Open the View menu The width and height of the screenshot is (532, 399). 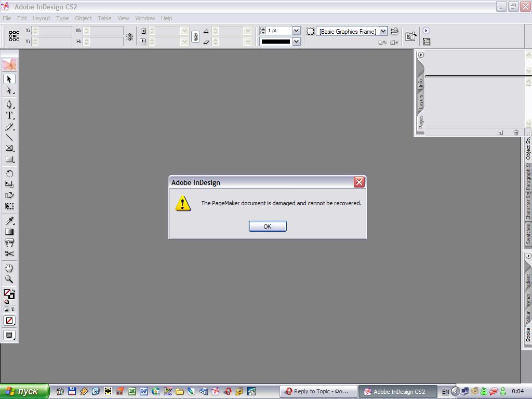pos(123,18)
